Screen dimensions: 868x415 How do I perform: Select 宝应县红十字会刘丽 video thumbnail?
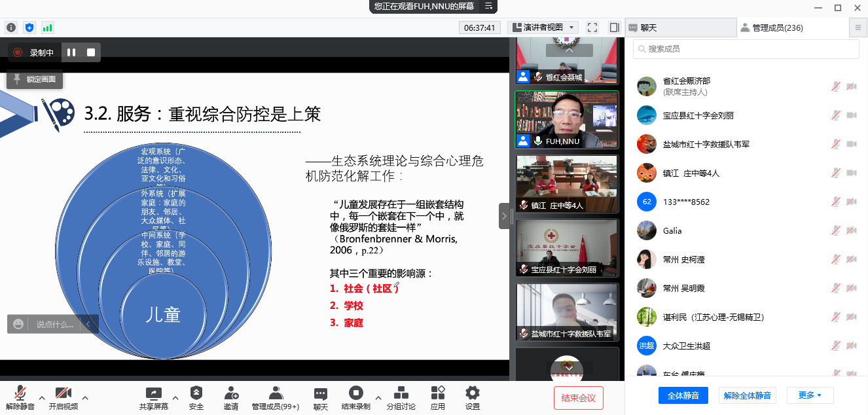[x=567, y=247]
